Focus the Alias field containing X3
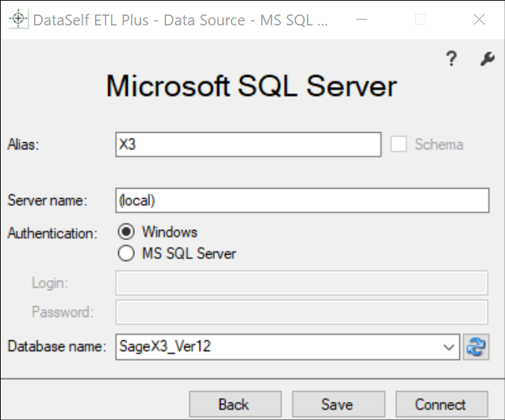 coord(247,144)
